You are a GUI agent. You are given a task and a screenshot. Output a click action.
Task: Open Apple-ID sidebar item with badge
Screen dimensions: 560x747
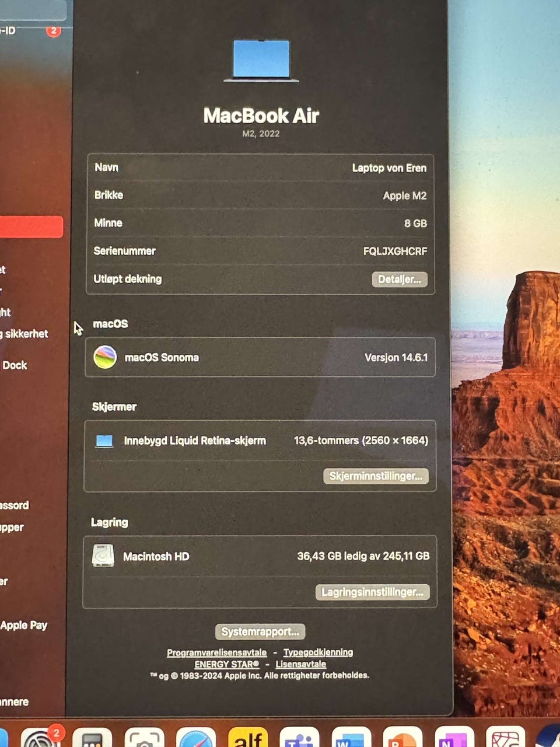[29, 30]
